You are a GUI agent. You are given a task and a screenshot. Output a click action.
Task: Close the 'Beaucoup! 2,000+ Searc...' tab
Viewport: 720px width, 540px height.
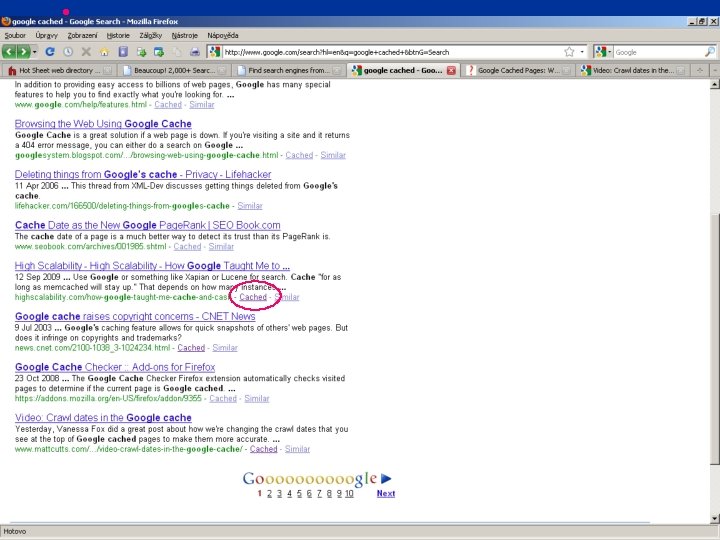222,70
